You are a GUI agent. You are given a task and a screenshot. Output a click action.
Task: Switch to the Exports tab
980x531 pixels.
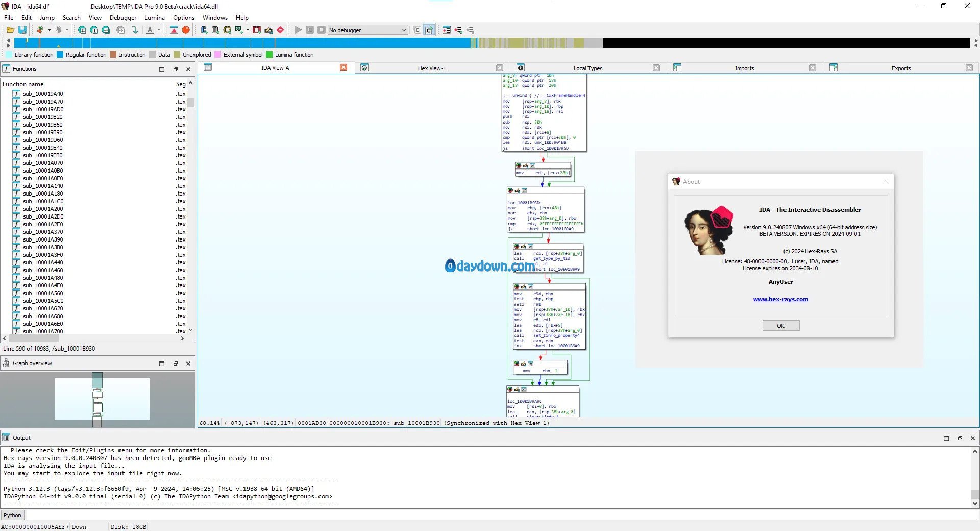901,68
